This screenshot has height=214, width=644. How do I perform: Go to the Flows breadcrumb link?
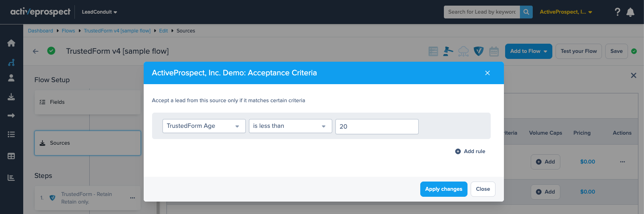click(x=68, y=31)
